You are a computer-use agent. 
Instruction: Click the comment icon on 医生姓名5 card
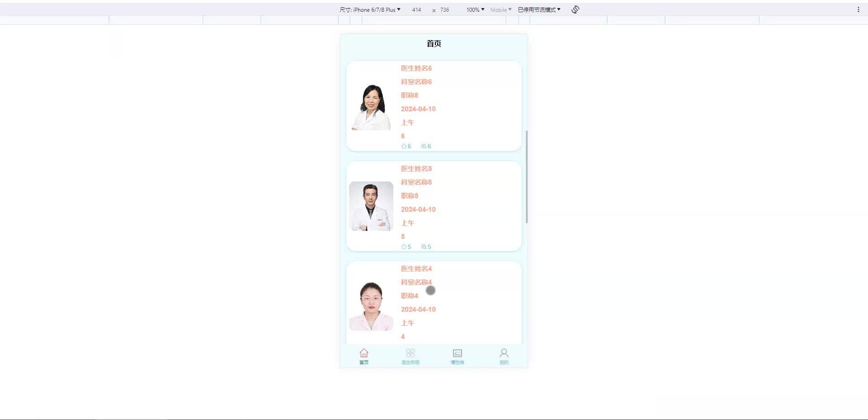424,247
